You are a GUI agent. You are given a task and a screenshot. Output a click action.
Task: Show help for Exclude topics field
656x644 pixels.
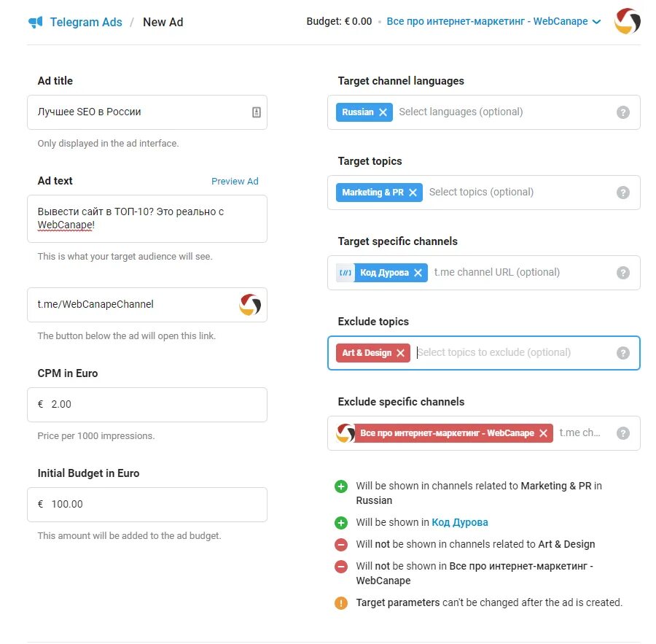[623, 353]
